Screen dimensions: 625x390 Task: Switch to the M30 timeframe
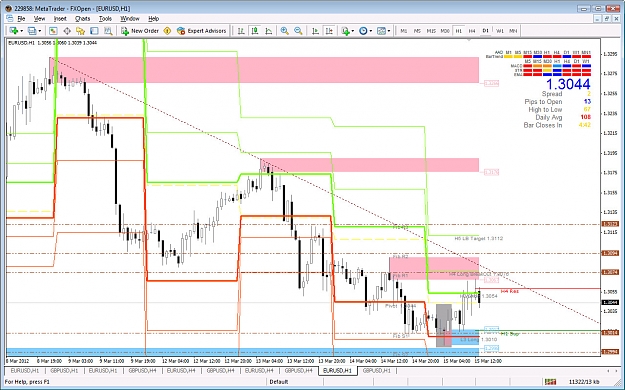445,31
